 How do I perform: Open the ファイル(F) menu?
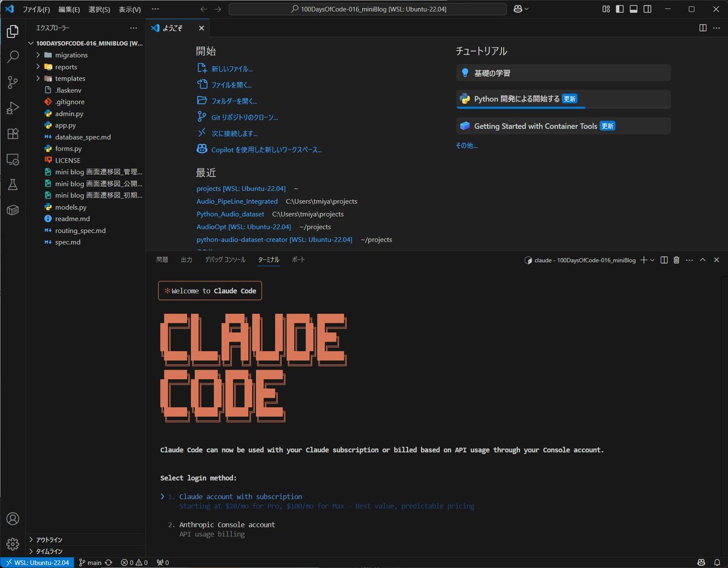(36, 9)
